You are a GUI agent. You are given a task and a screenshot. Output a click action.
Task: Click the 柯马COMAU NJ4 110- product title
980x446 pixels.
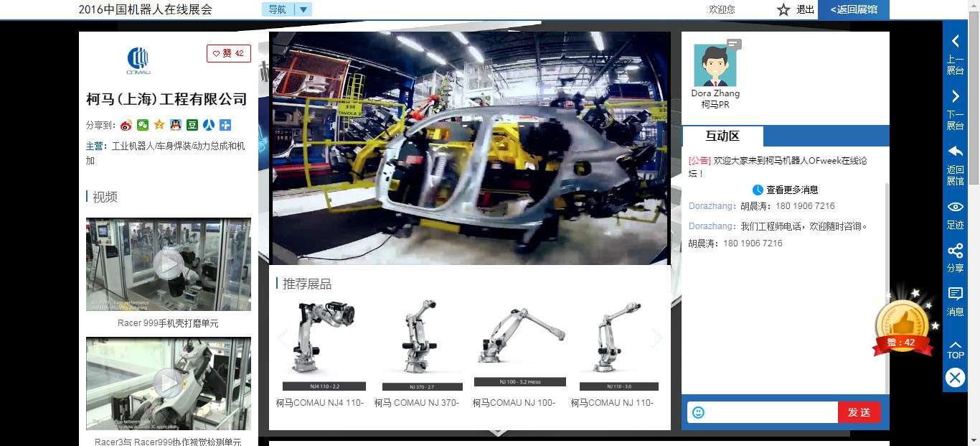[320, 403]
